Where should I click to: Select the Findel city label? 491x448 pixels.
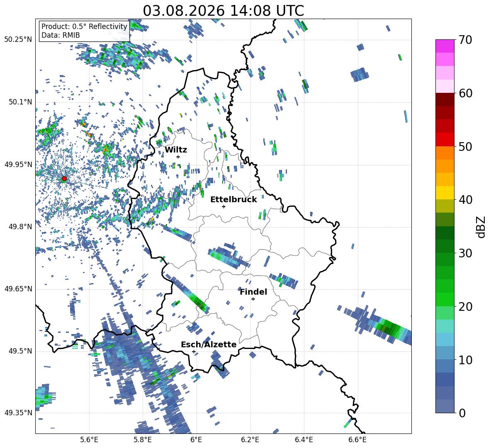(x=253, y=292)
